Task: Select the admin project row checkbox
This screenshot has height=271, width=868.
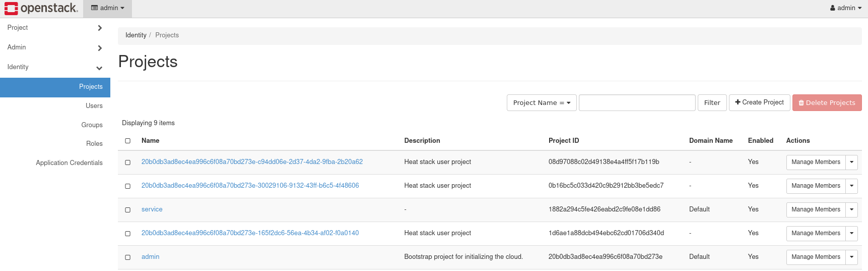Action: [x=128, y=257]
